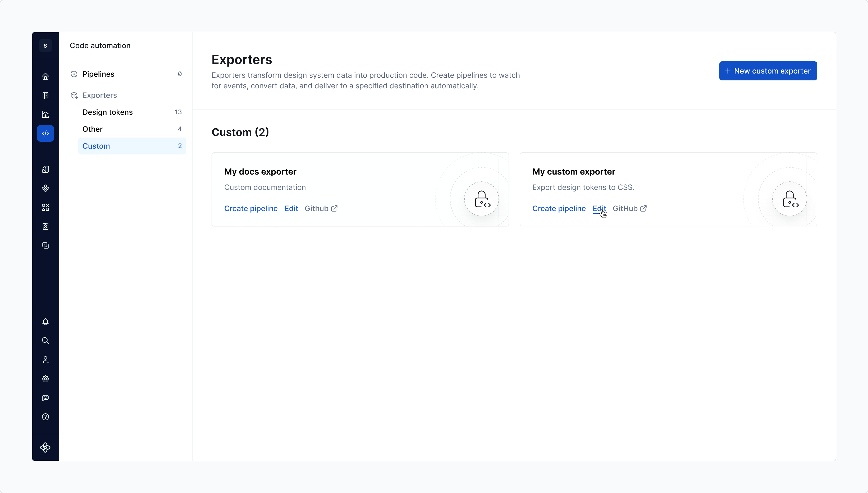Open the documentation book icon
The image size is (868, 493).
tap(45, 95)
